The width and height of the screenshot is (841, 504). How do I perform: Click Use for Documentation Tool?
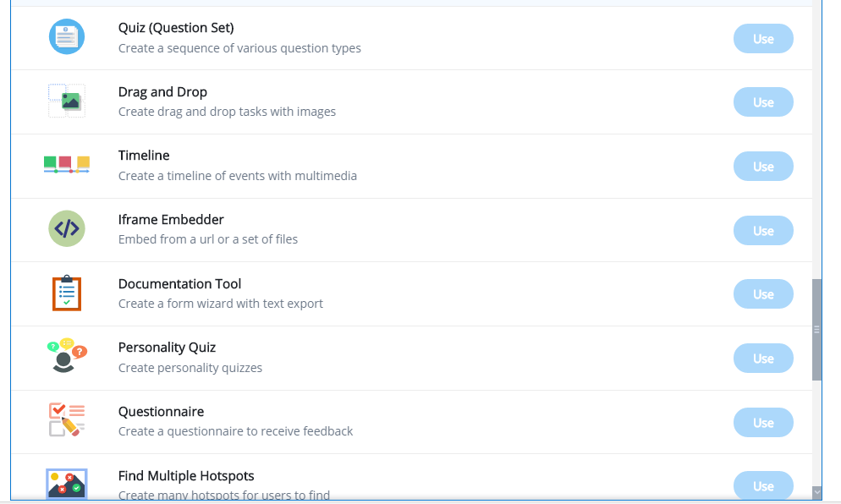click(x=763, y=293)
